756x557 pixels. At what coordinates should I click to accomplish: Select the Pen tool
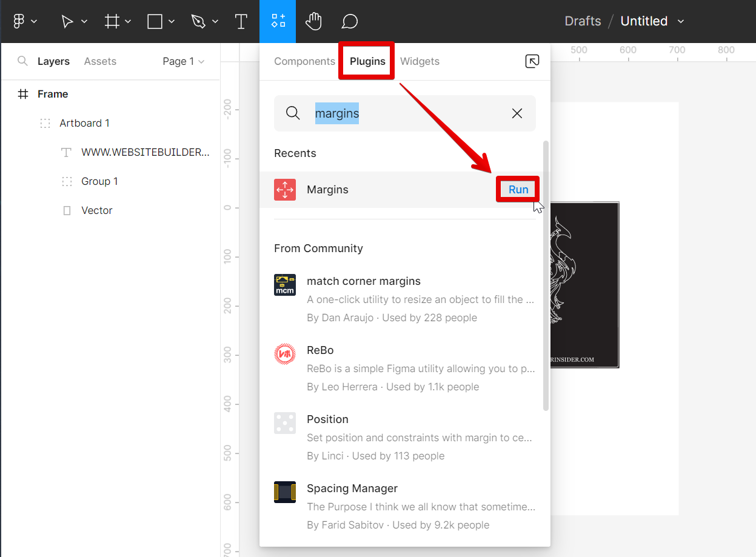pos(198,21)
